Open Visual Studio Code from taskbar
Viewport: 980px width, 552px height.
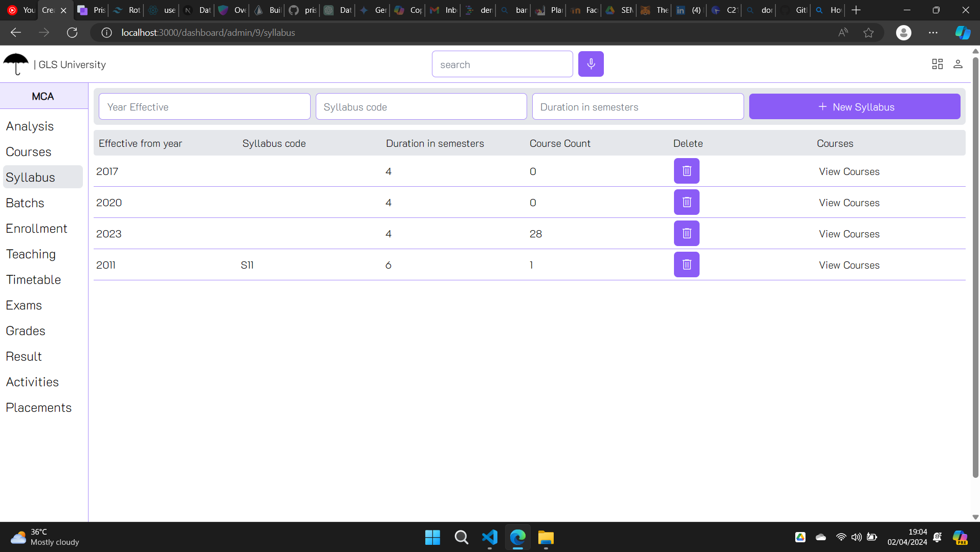pos(489,537)
